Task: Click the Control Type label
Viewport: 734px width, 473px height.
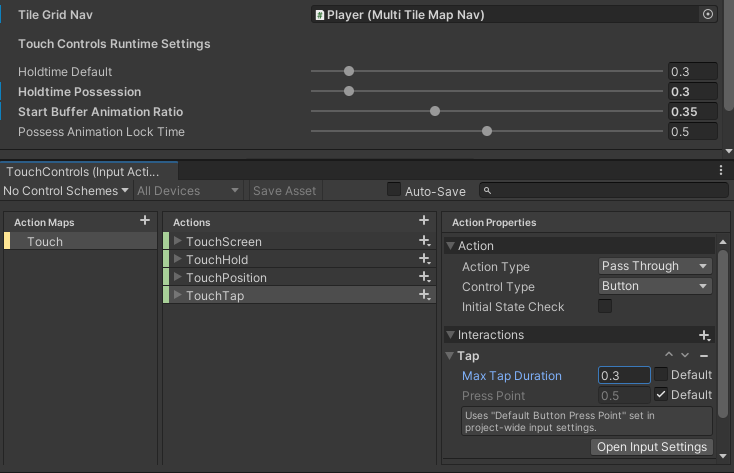Action: coord(498,287)
